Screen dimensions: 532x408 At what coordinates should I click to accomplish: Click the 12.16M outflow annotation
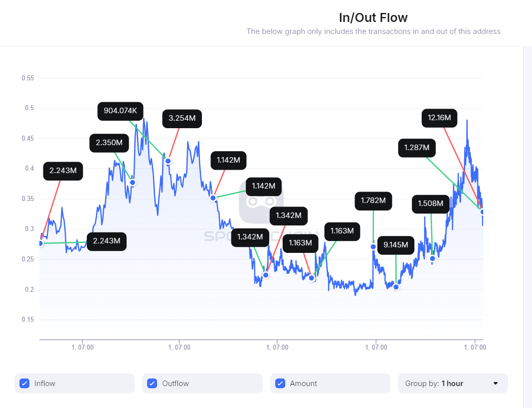tap(439, 118)
